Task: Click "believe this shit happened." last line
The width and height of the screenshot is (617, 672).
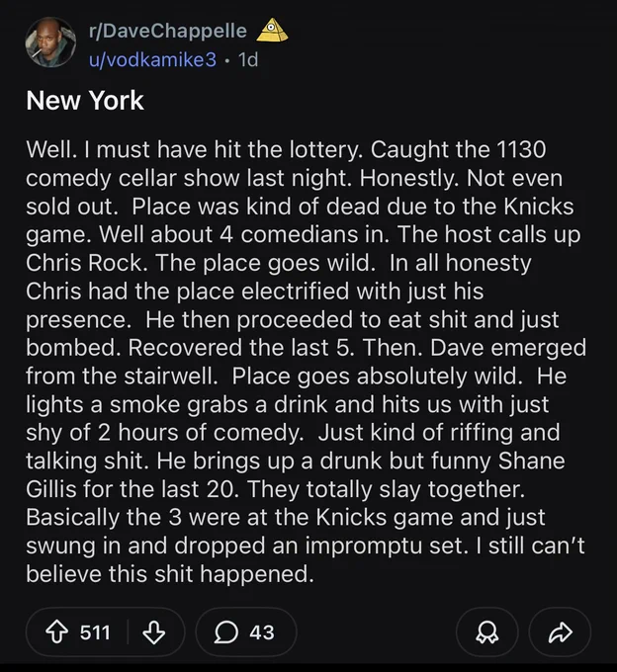Action: (170, 574)
